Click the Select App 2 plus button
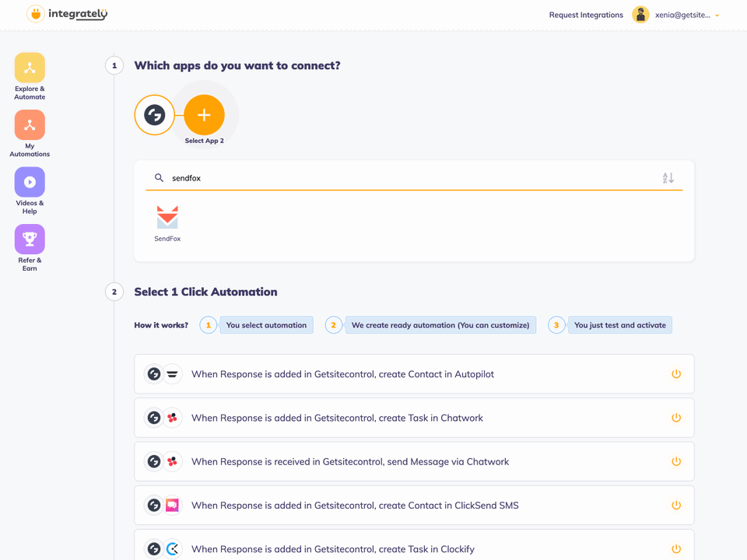 point(204,114)
